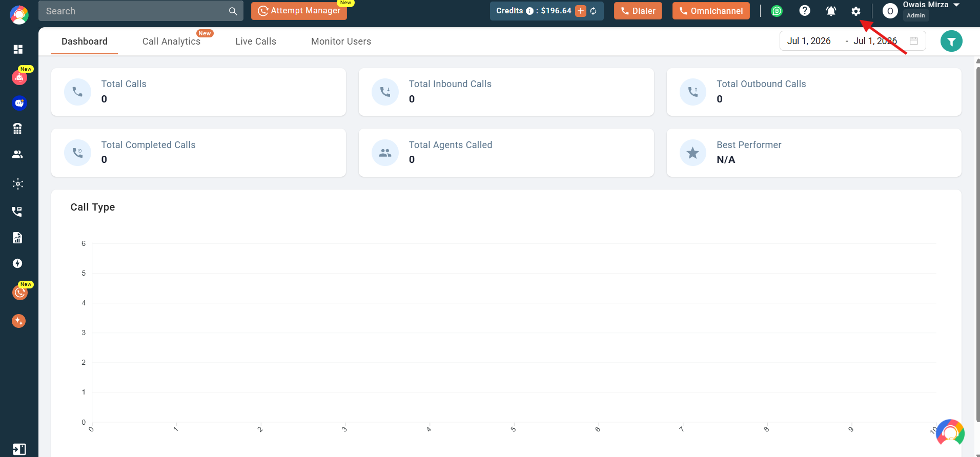The width and height of the screenshot is (980, 457).
Task: Click the Total Calls label
Action: click(x=124, y=84)
